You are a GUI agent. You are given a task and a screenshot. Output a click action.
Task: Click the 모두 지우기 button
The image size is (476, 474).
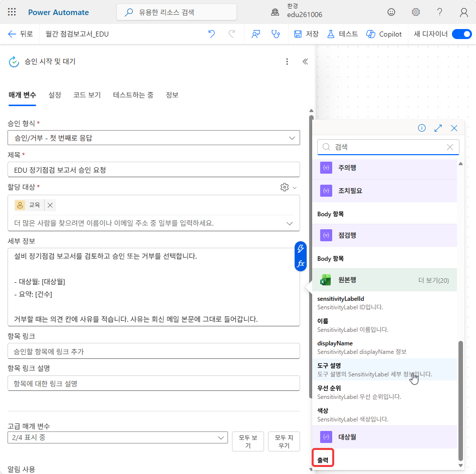[284, 441]
